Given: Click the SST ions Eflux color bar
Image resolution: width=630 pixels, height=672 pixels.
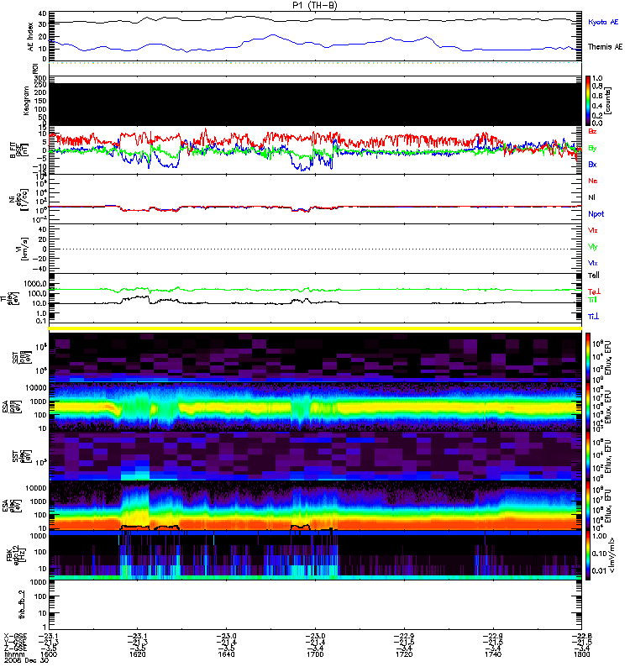Looking at the screenshot, I should click(588, 356).
